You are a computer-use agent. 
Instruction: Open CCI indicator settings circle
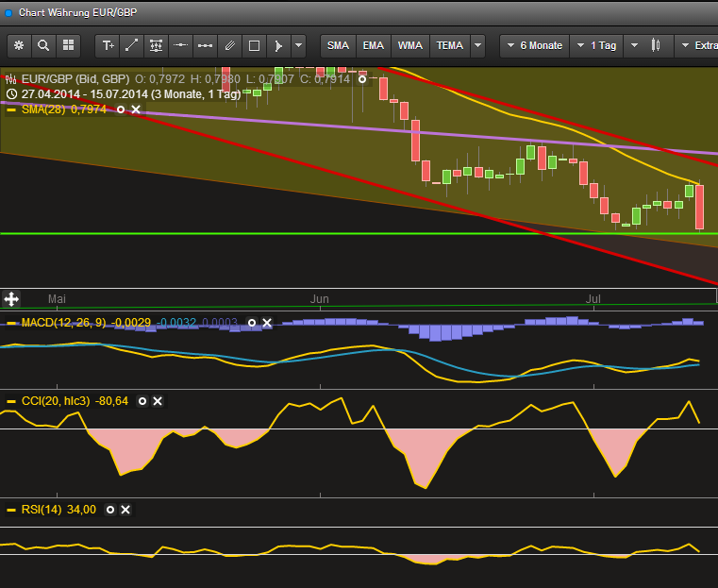pyautogui.click(x=142, y=401)
